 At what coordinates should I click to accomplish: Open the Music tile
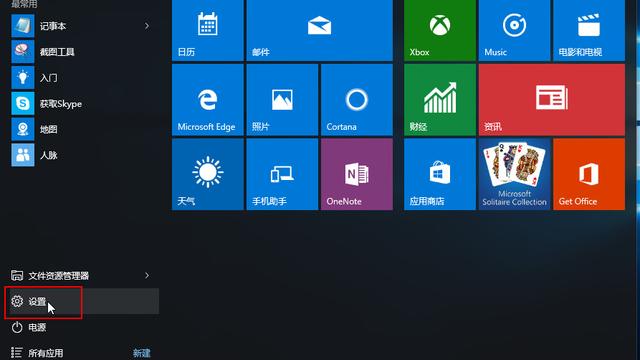pos(514,30)
